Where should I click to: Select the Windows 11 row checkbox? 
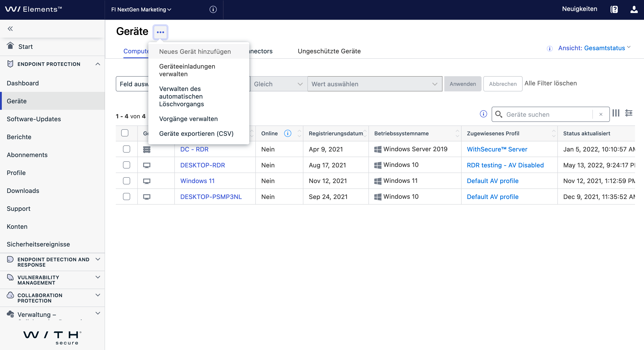127,181
